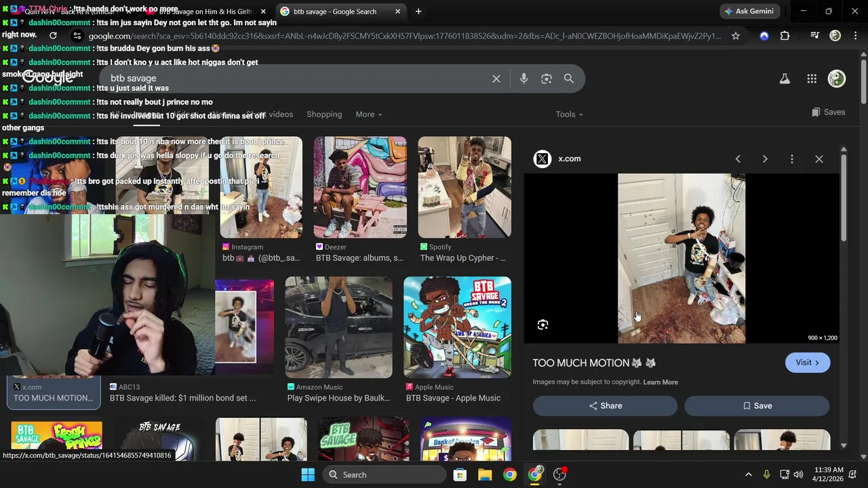Close the 'btb savage - Google Search' tab
Screen dimensions: 868x488
click(397, 12)
